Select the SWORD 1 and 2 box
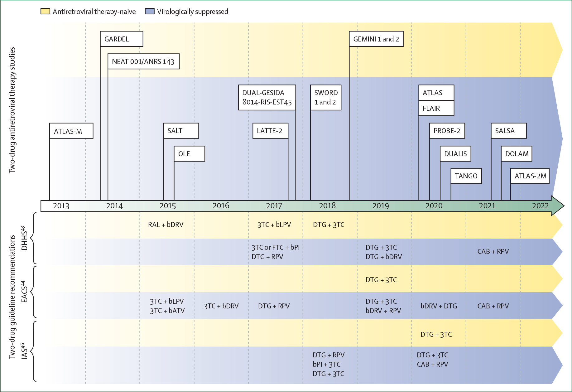572x392 pixels. 326,97
